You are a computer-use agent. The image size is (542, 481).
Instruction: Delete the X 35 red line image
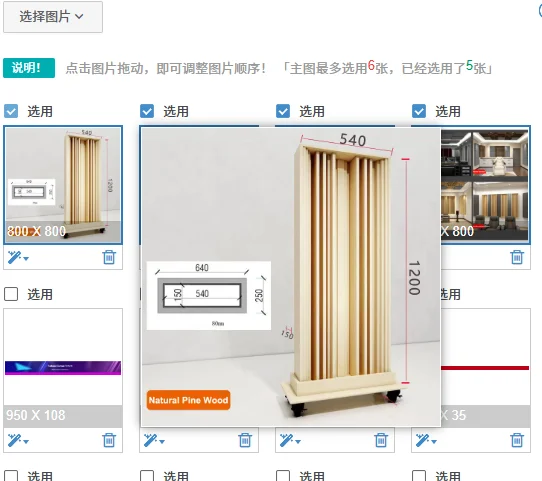pos(517,440)
